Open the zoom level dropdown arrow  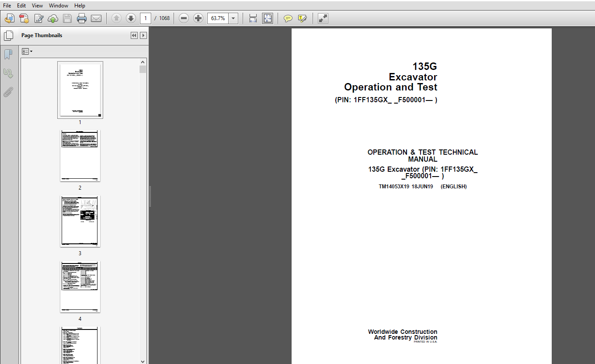click(233, 18)
